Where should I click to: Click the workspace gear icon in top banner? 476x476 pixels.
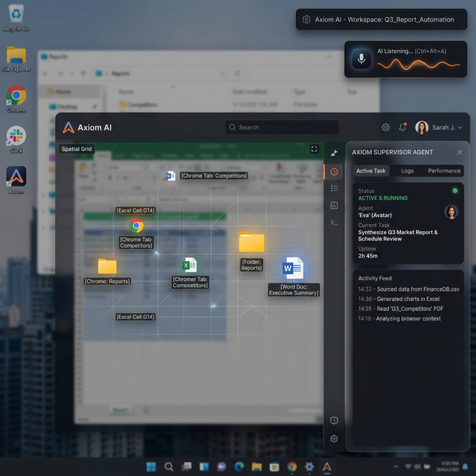coord(306,19)
